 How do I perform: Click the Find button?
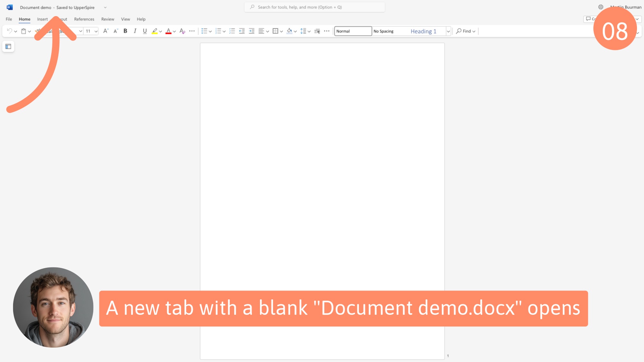point(466,31)
